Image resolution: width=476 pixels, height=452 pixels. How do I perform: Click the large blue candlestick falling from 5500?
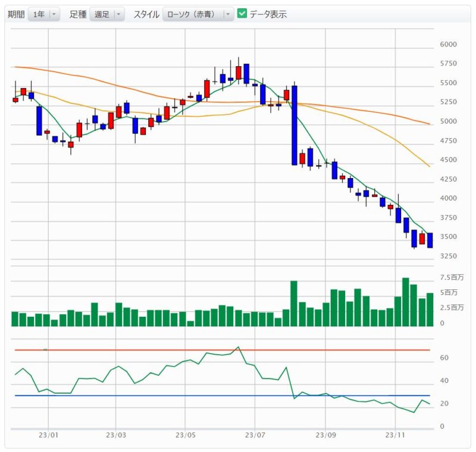click(x=295, y=126)
